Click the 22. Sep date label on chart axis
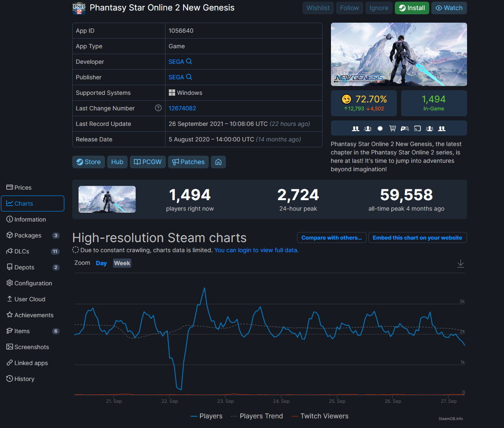Viewport: 504px width, 428px height. click(x=170, y=402)
